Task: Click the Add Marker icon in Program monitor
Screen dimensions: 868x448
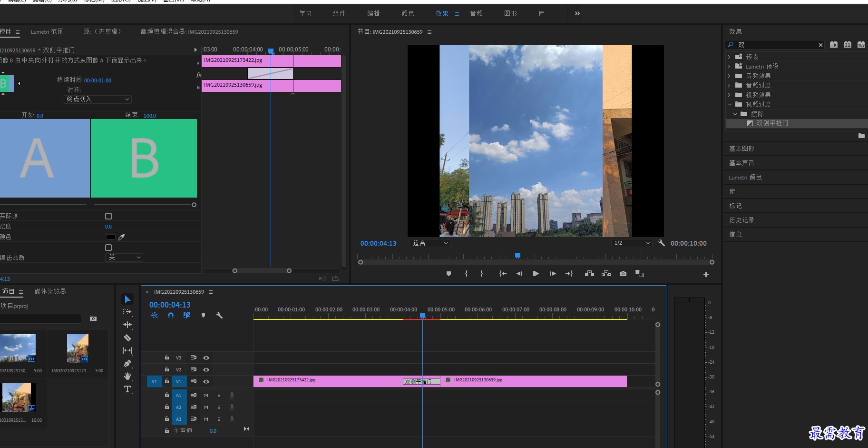Action: coord(449,274)
